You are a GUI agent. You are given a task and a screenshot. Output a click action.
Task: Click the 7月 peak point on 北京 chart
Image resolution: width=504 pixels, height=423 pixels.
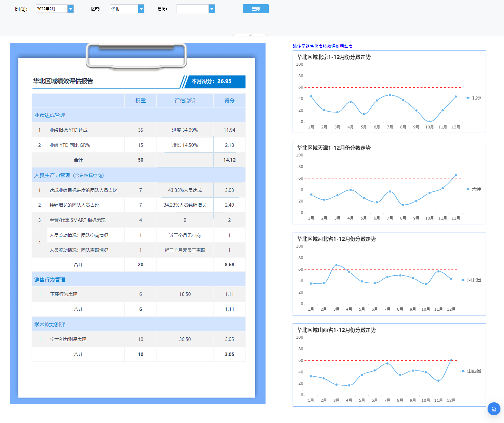[x=390, y=95]
